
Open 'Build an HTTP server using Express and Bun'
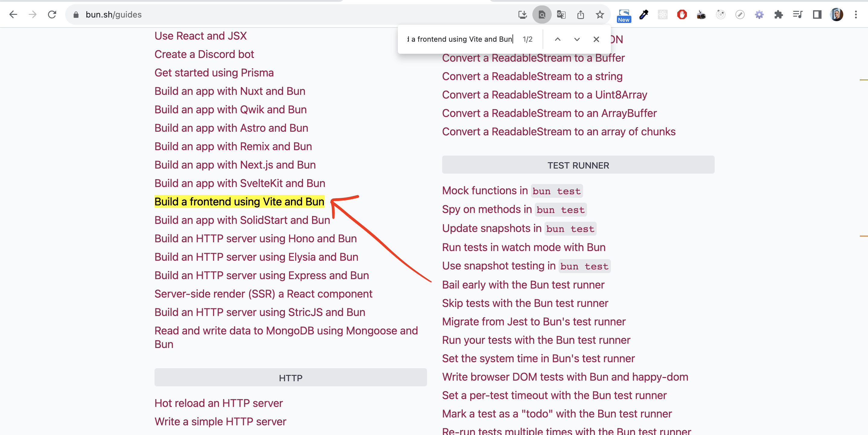261,275
